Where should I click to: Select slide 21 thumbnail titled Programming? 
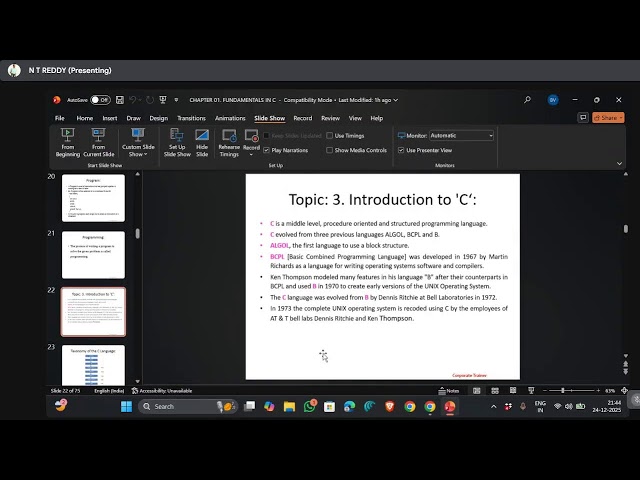(93, 254)
